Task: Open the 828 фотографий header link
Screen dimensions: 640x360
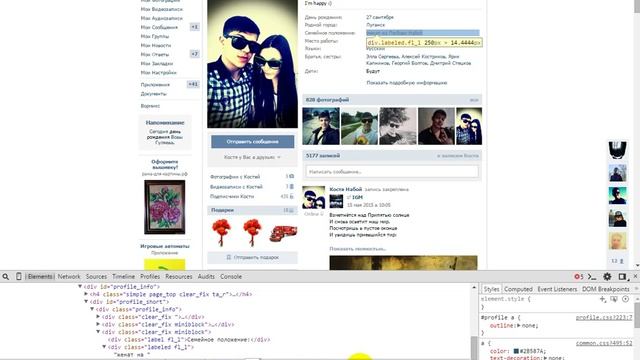Action: pos(327,100)
